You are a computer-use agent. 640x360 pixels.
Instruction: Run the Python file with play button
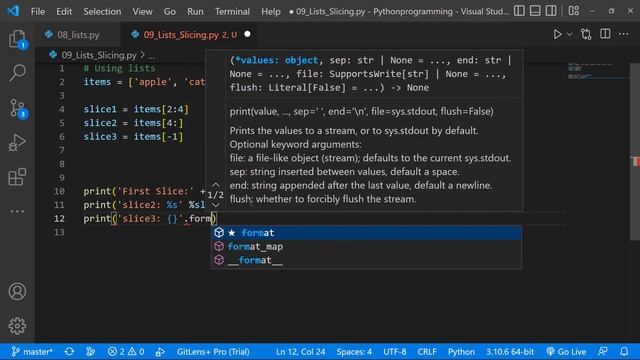[x=557, y=34]
